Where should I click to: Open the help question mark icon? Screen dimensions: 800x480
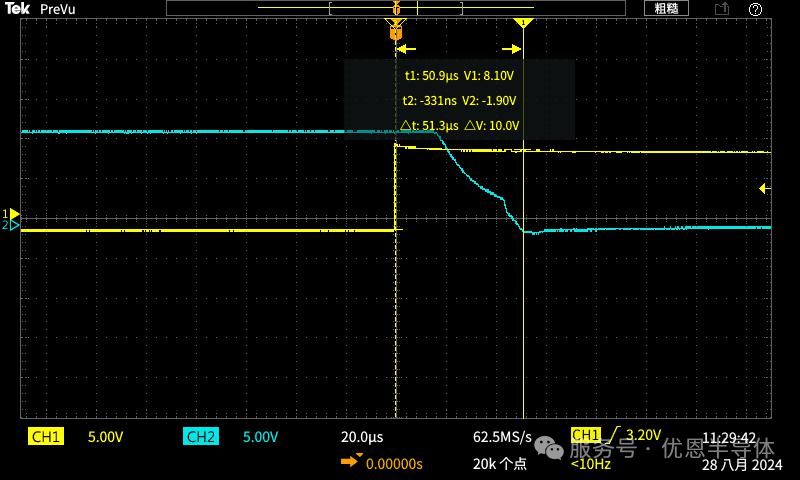(755, 9)
